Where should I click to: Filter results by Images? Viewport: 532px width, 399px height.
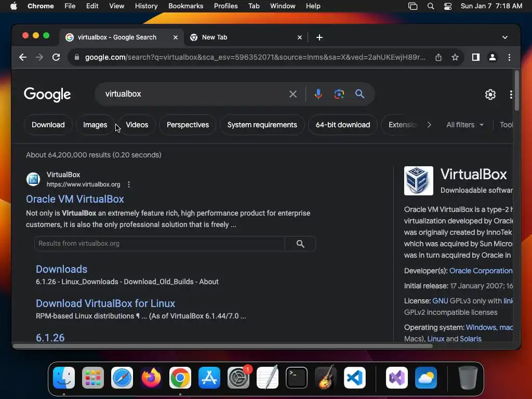tap(95, 125)
